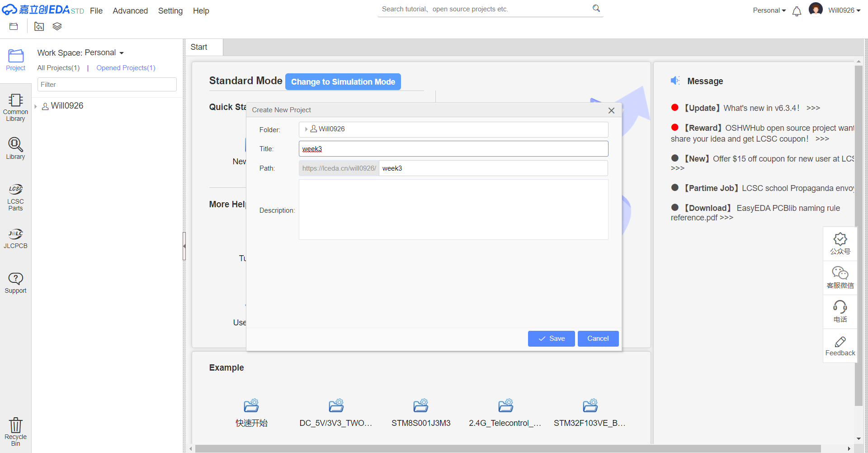Viewport: 868px width, 453px height.
Task: Click the notification bell icon
Action: click(x=797, y=11)
